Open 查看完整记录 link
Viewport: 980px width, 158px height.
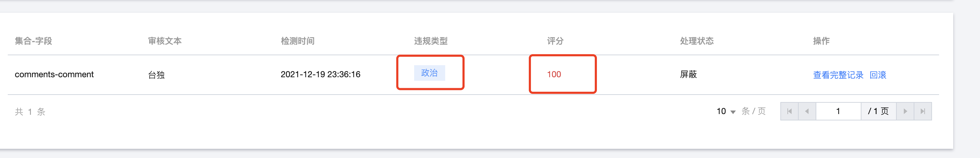838,75
